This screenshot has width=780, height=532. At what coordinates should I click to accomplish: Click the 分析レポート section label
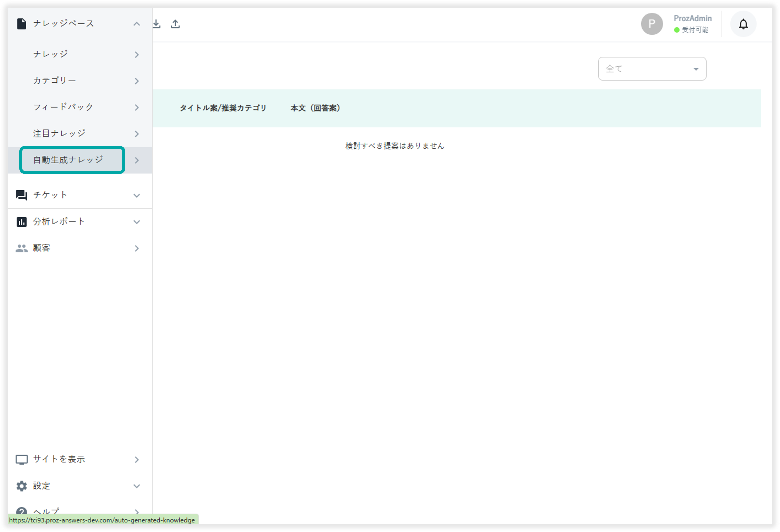[59, 222]
